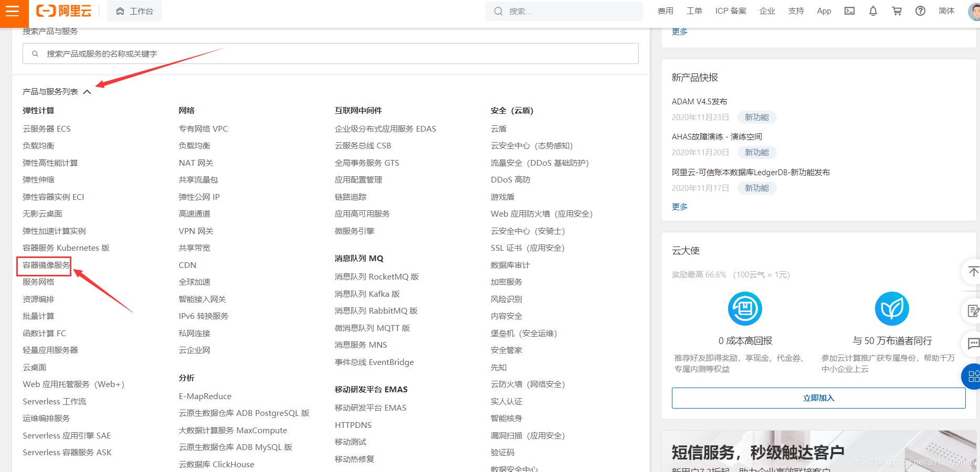Image resolution: width=980 pixels, height=472 pixels.
Task: Open CDN service
Action: pos(187,265)
